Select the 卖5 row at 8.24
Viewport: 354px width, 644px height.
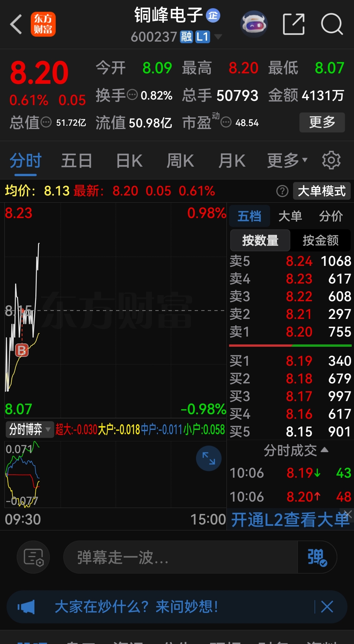tap(290, 261)
